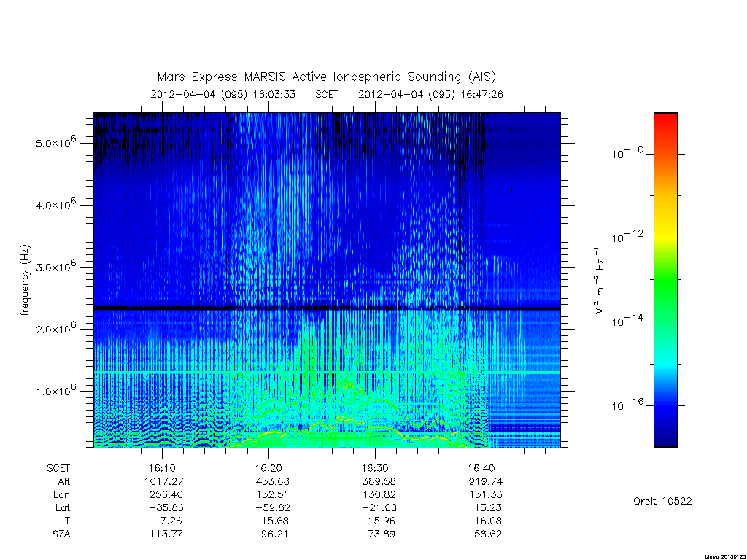Click the 'Orbit 10522' label
This screenshot has height=560, width=747.
662,501
